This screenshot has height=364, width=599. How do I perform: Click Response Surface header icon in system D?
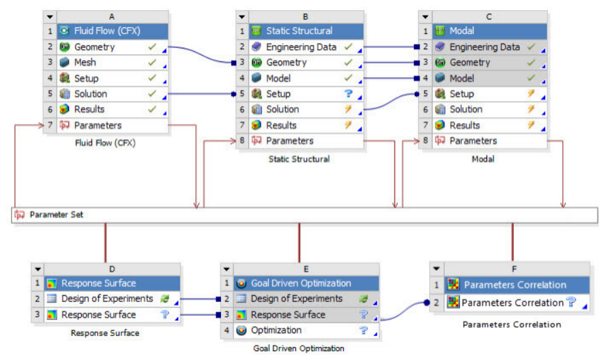[52, 284]
